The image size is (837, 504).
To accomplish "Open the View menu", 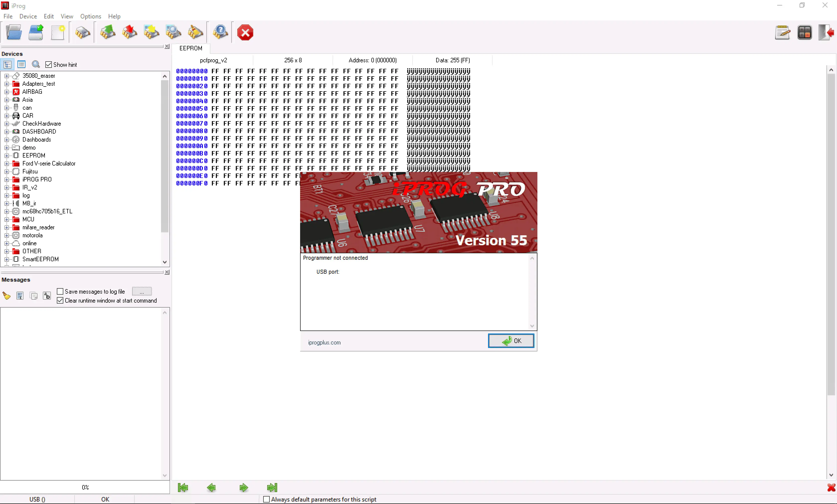I will [67, 16].
